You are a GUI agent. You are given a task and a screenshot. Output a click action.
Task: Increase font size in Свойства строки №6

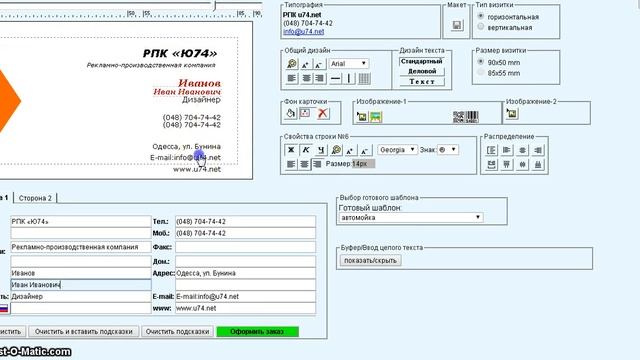350,150
